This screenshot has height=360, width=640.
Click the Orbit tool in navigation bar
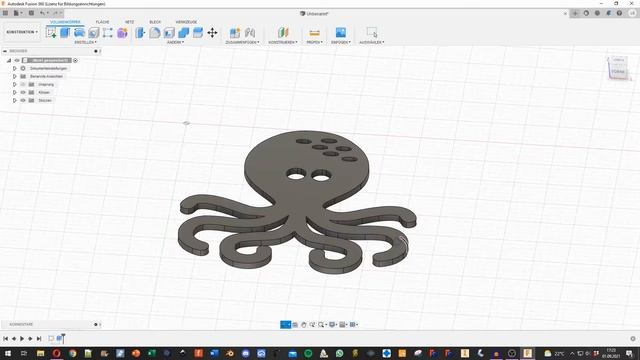(x=285, y=324)
